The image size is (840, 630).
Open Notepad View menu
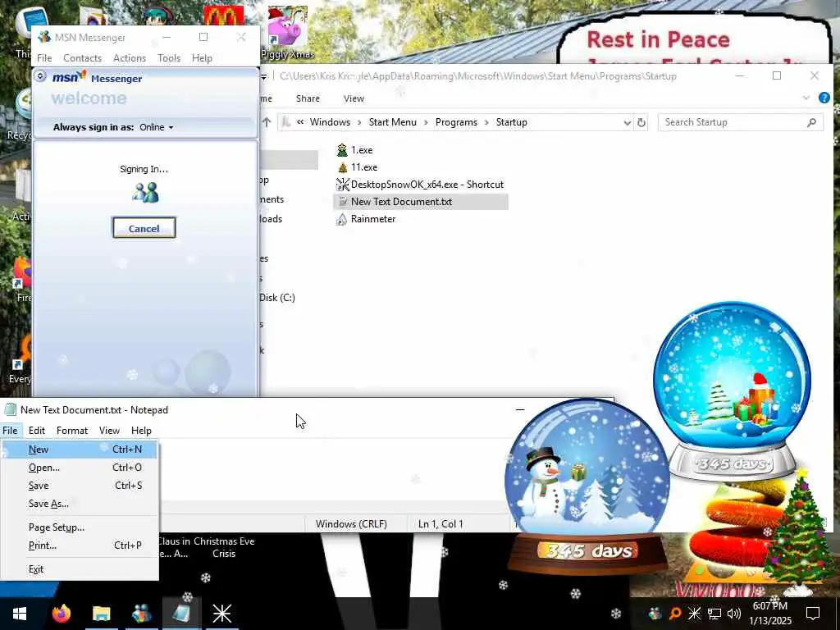(x=109, y=431)
